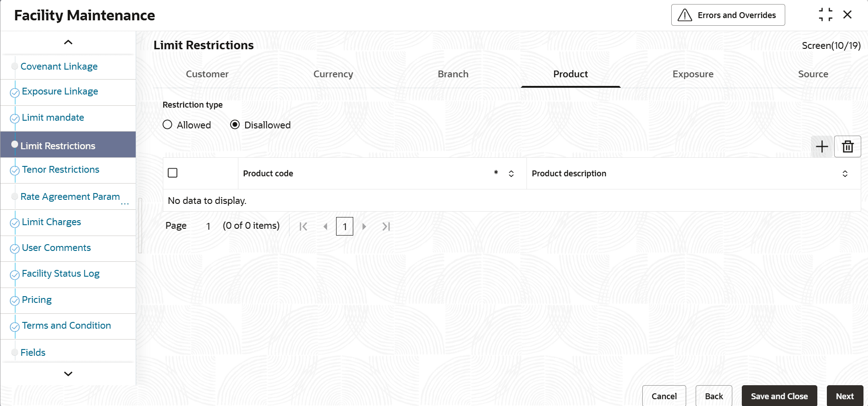Open Tenor Restrictions in sidebar
The image size is (868, 406).
(61, 170)
